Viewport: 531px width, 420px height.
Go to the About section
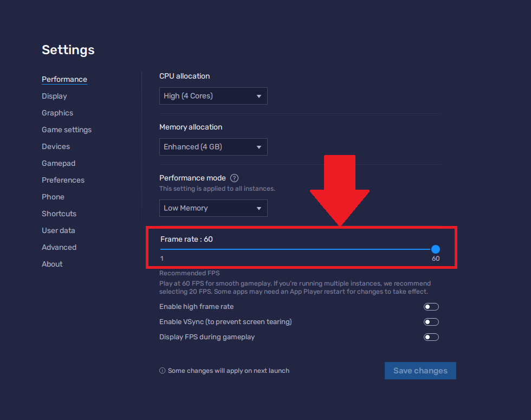(x=51, y=264)
